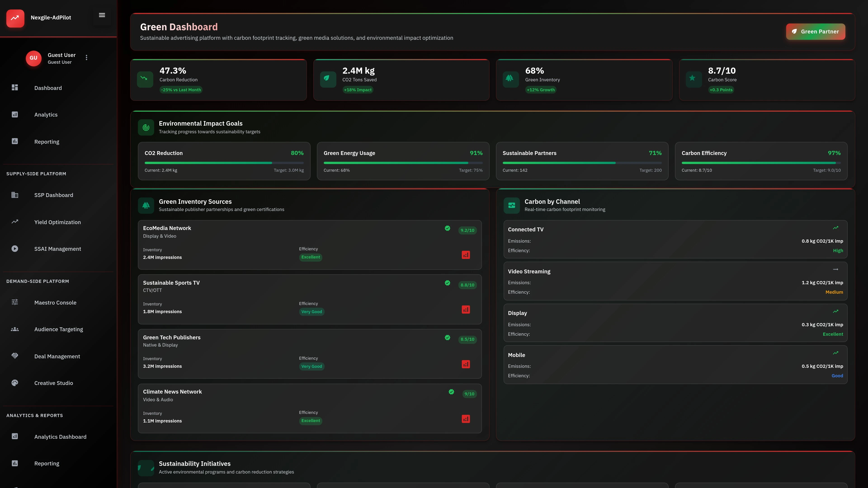This screenshot has width=868, height=488.
Task: Click the Guest User avatar
Action: point(33,58)
